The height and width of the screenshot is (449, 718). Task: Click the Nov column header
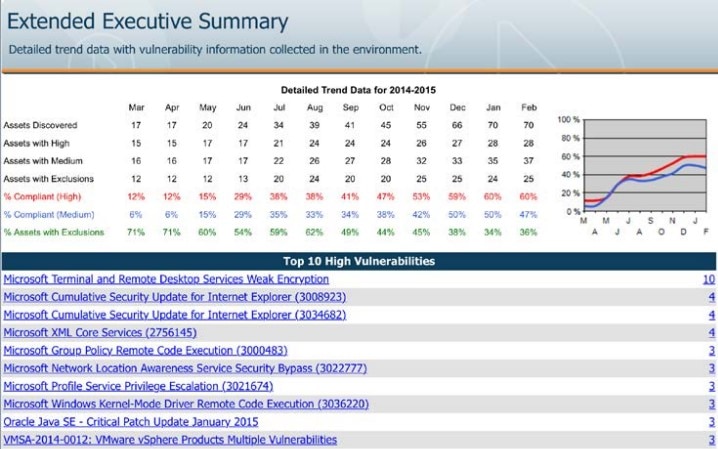pyautogui.click(x=422, y=108)
